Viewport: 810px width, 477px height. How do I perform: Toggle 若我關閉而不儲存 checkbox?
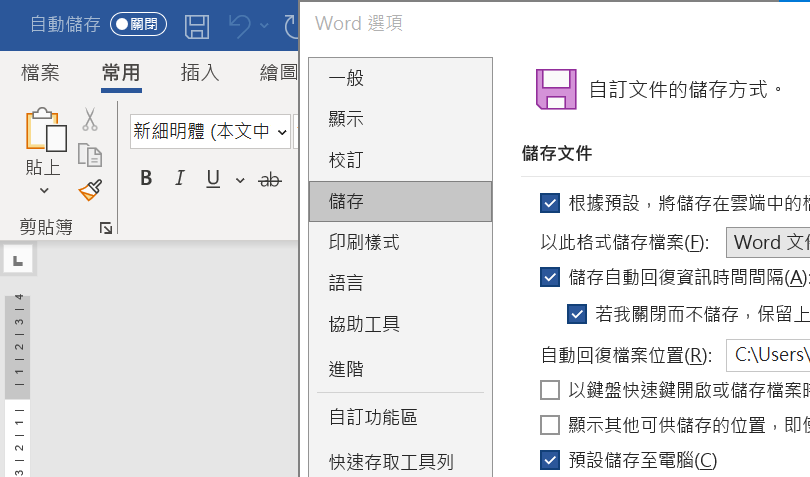click(577, 314)
